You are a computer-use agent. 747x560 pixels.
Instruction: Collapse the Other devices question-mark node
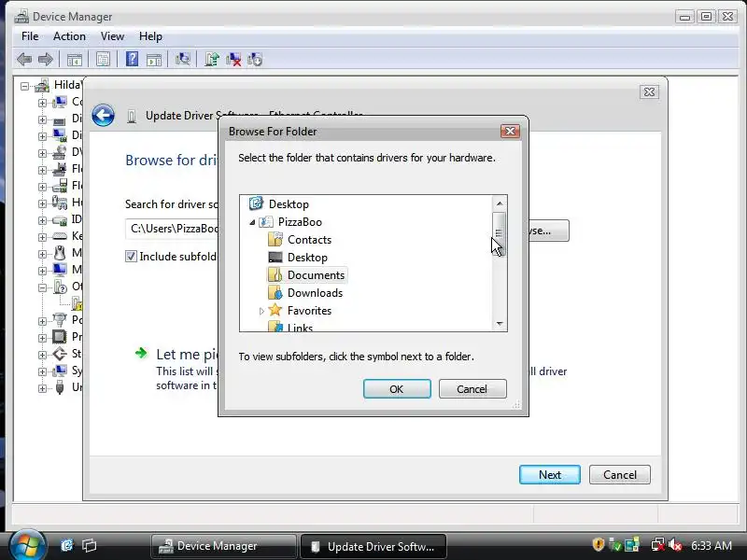coord(42,287)
